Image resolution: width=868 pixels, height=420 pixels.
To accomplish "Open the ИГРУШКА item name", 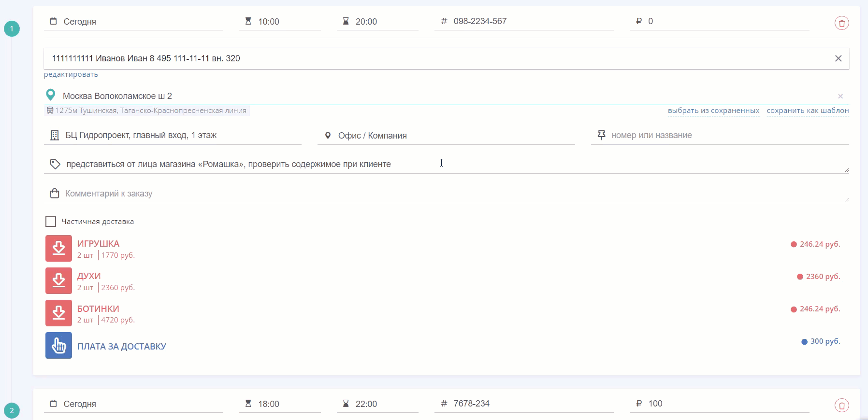I will 98,244.
